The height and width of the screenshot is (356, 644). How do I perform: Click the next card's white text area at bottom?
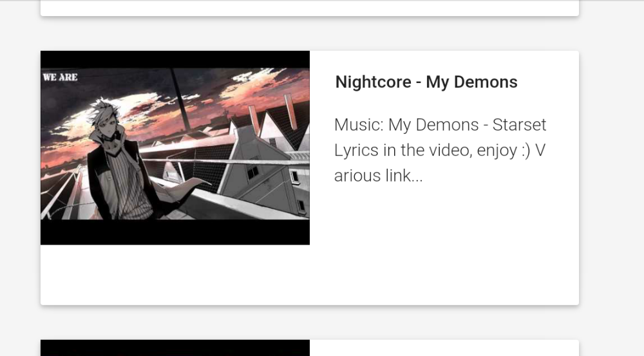[x=444, y=348]
